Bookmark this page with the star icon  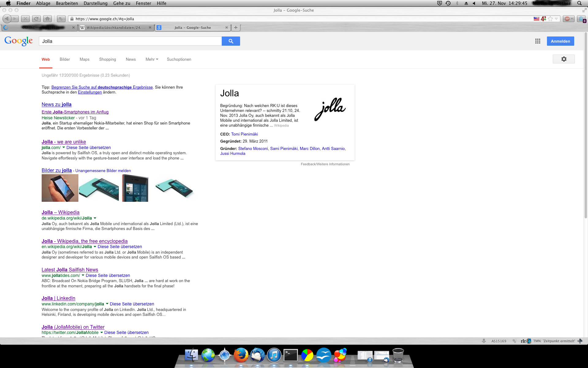pos(550,19)
